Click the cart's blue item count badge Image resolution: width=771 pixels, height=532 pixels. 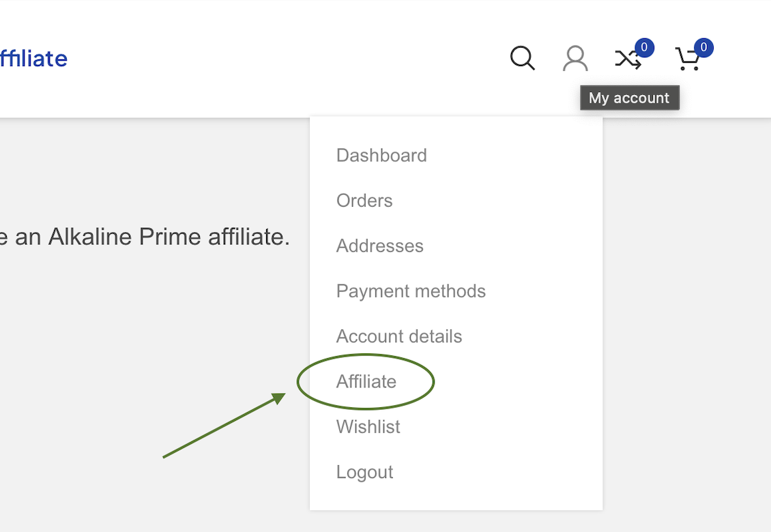703,48
